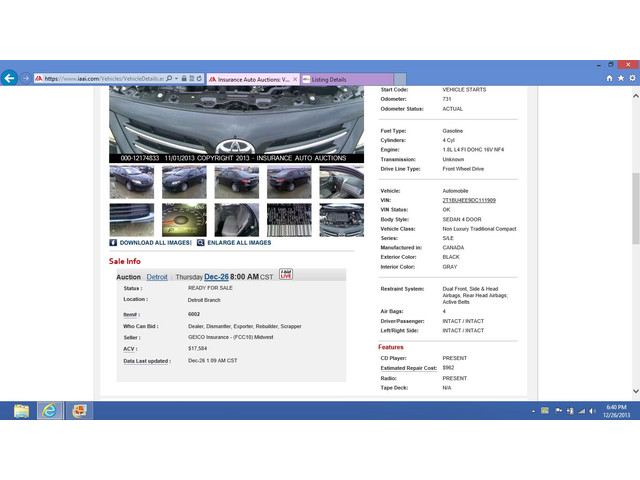
Task: Open the volume speaker tray icon
Action: (x=592, y=411)
